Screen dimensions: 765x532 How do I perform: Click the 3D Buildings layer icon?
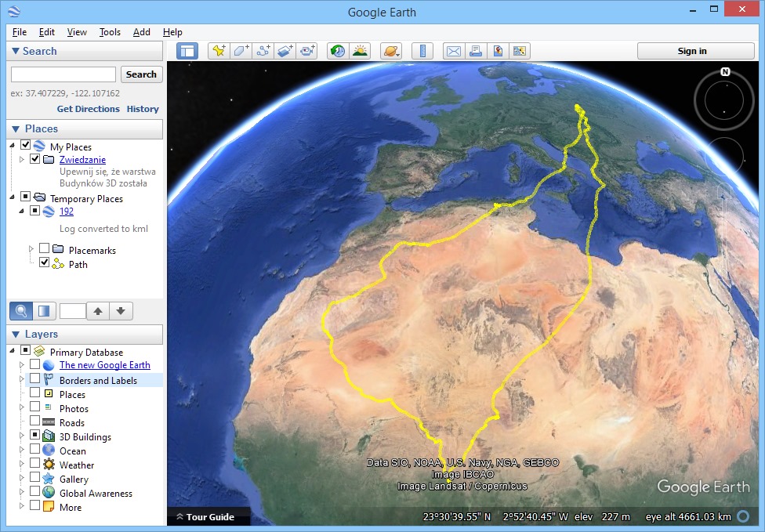click(49, 436)
